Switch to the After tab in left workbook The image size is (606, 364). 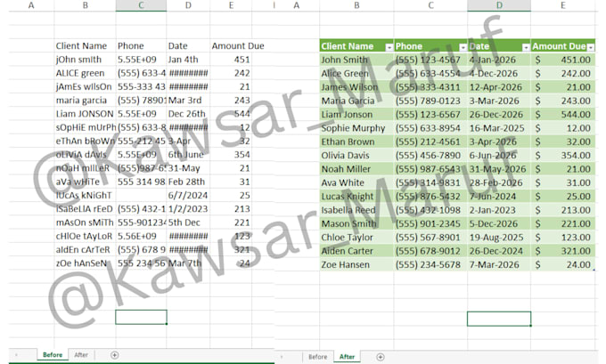tap(81, 355)
